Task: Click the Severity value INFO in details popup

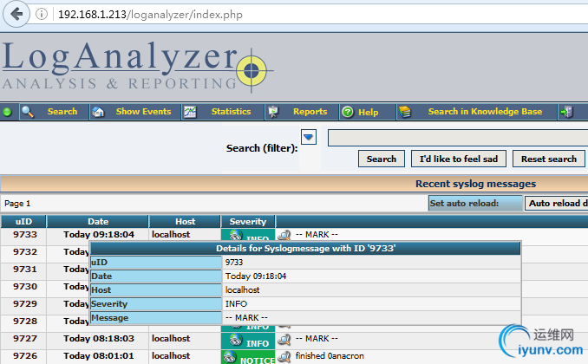Action: point(236,304)
